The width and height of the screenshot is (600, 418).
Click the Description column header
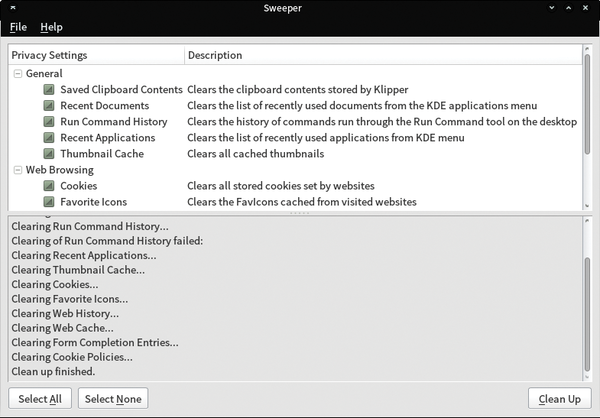click(383, 55)
